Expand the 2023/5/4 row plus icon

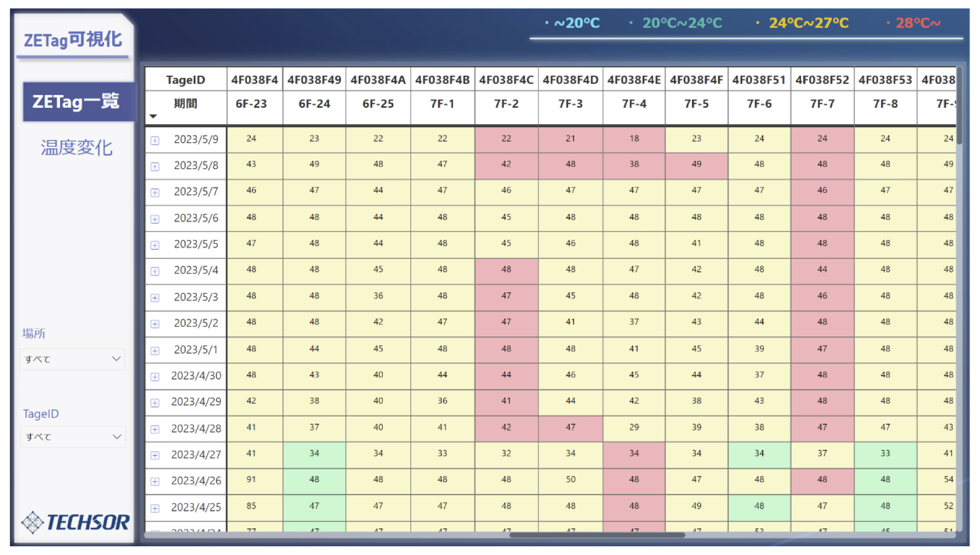155,271
